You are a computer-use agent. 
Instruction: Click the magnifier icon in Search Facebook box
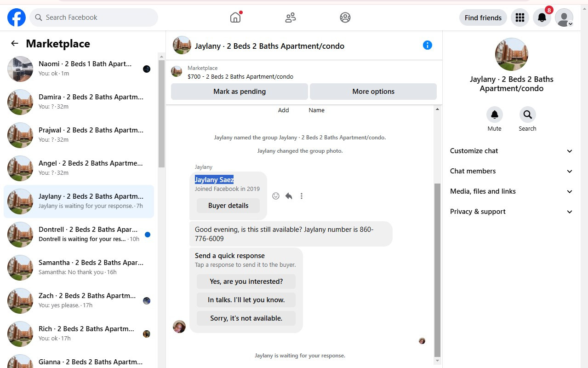[39, 17]
